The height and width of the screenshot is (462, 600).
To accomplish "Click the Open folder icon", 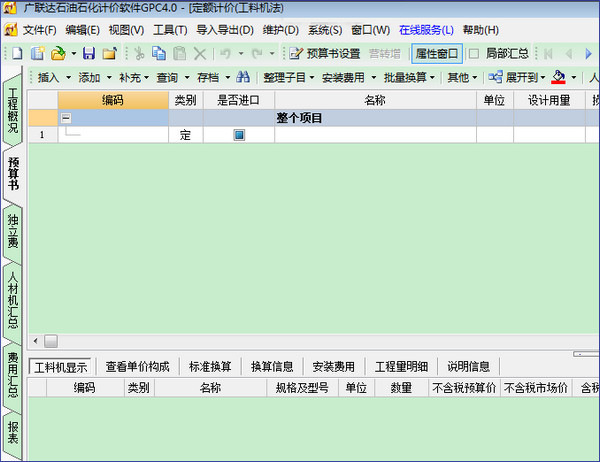I will [x=58, y=54].
